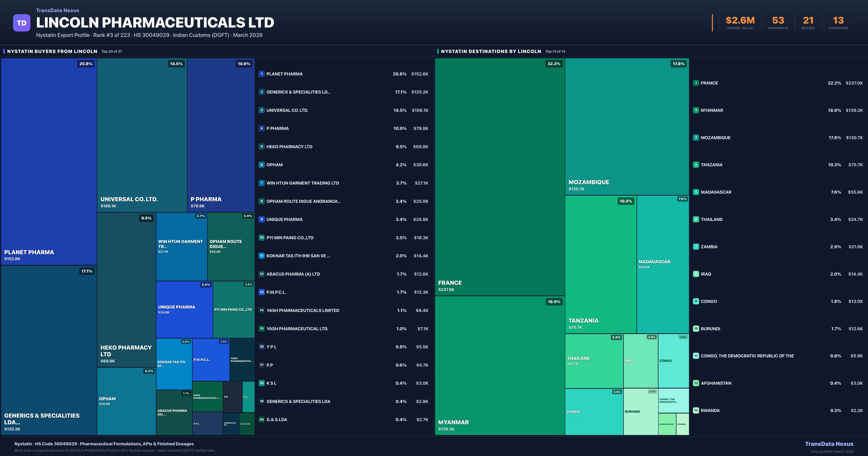Switch to the NYSTATIN DESTINATIONS BY LINCOLN section
The height and width of the screenshot is (456, 868).
point(491,51)
